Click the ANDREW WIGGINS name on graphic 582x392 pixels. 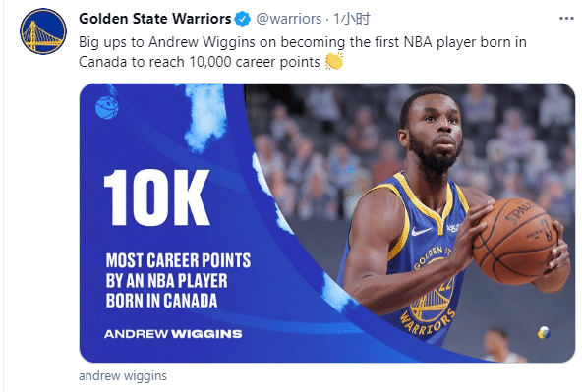173,334
